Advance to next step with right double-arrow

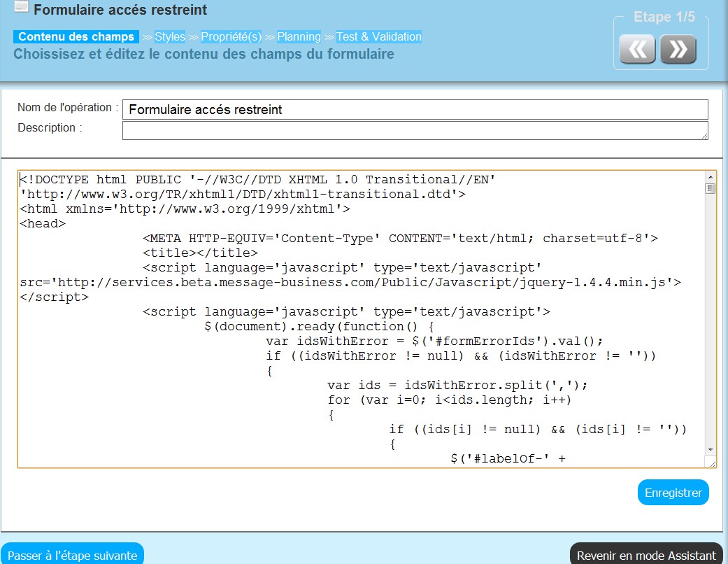(x=678, y=49)
